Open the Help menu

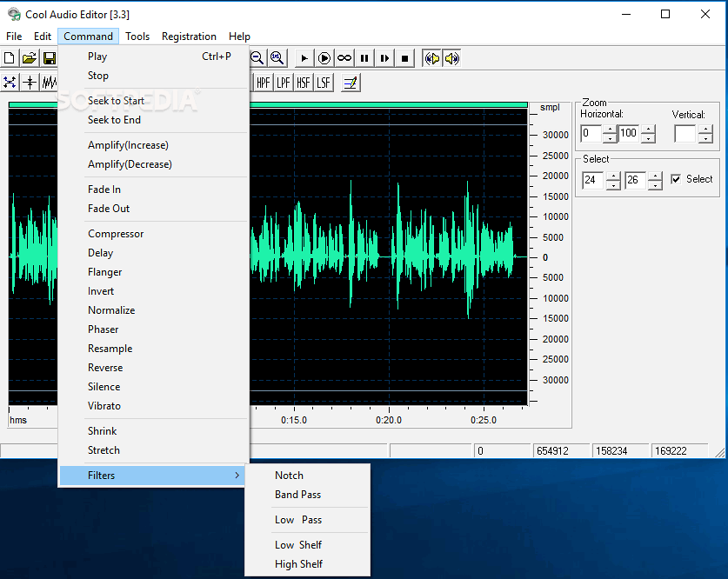tap(239, 37)
